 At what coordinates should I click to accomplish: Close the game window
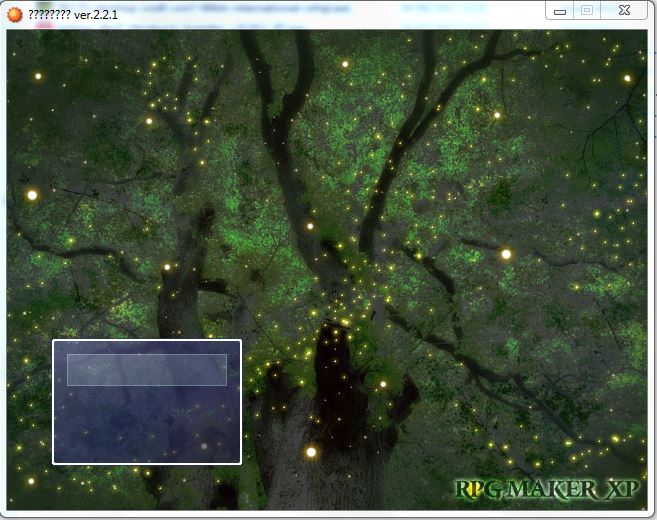pyautogui.click(x=625, y=10)
